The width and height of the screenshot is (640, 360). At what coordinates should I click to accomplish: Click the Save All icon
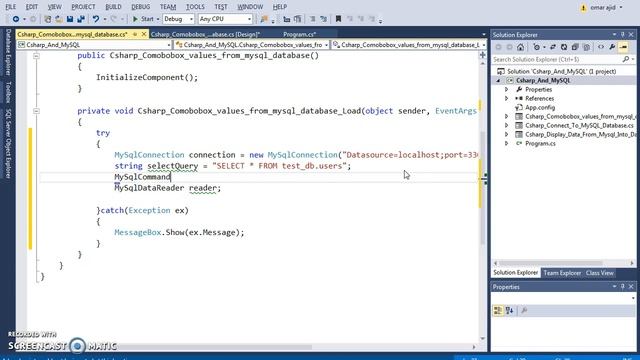pyautogui.click(x=81, y=19)
